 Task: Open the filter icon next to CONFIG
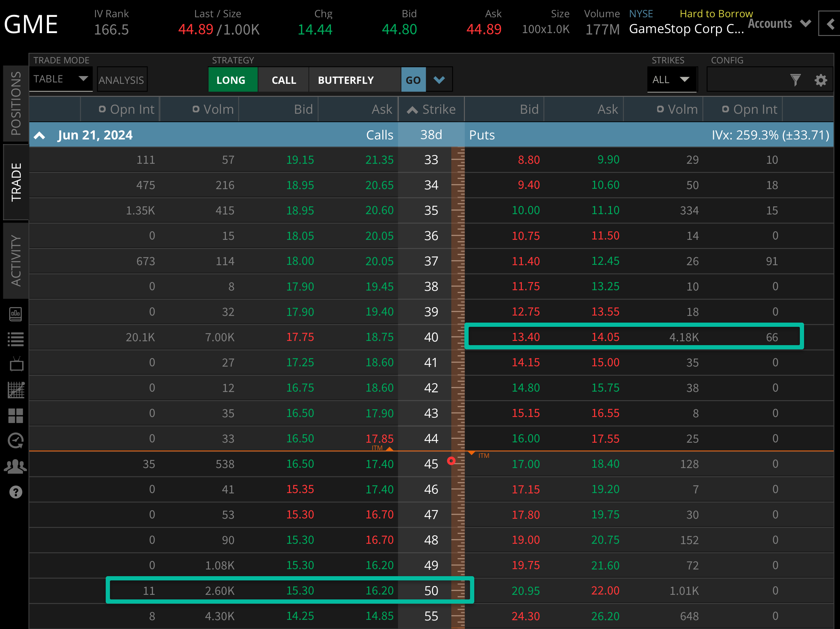coord(796,80)
